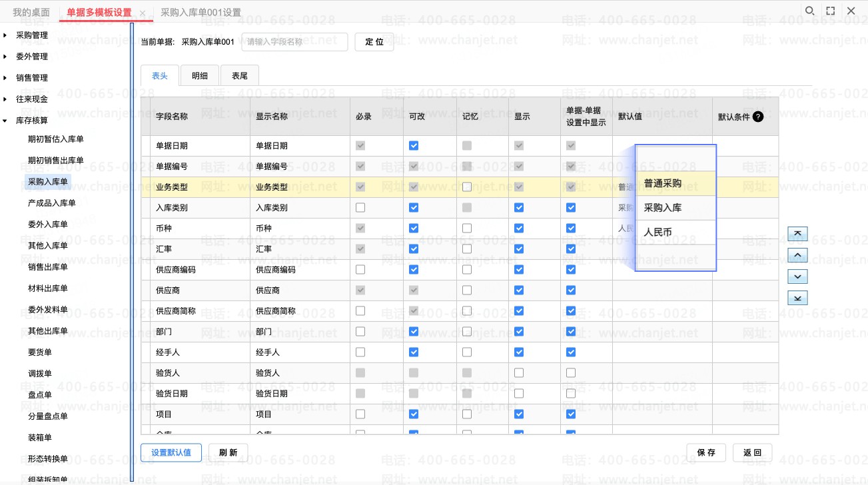Click the left sidebar vertical scrollbar
This screenshot has width=868, height=485.
pyautogui.click(x=132, y=253)
